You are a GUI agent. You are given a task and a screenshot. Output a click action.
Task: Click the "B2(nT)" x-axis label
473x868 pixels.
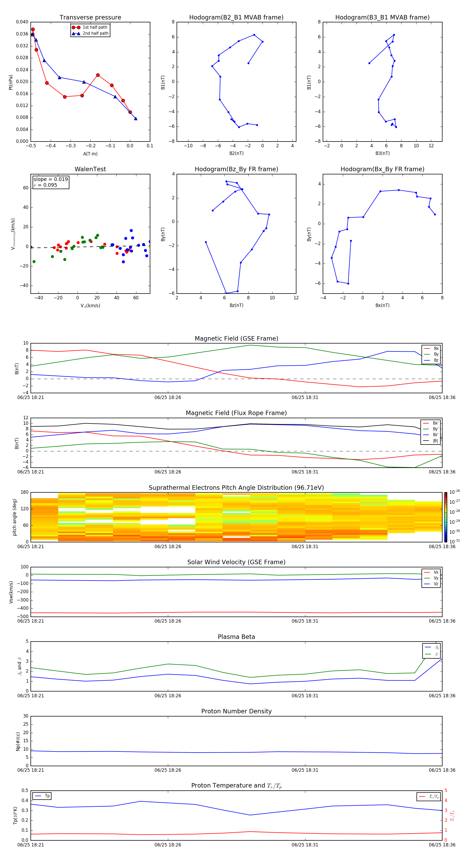point(236,153)
